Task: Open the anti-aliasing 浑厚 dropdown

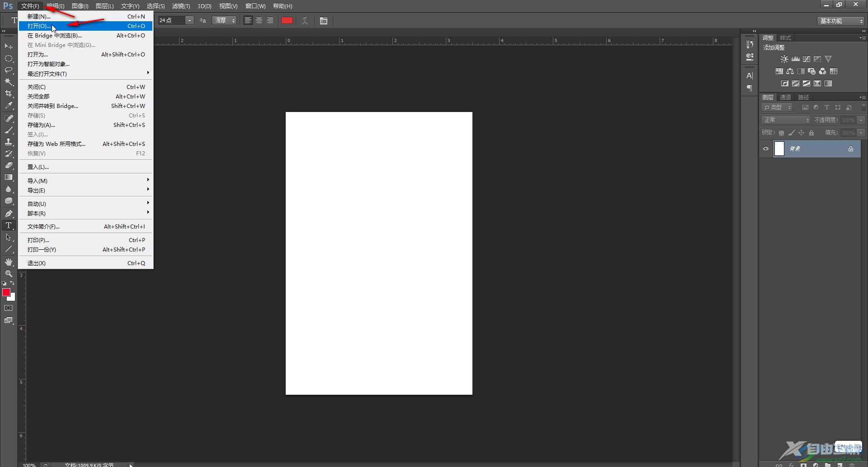Action: point(224,21)
